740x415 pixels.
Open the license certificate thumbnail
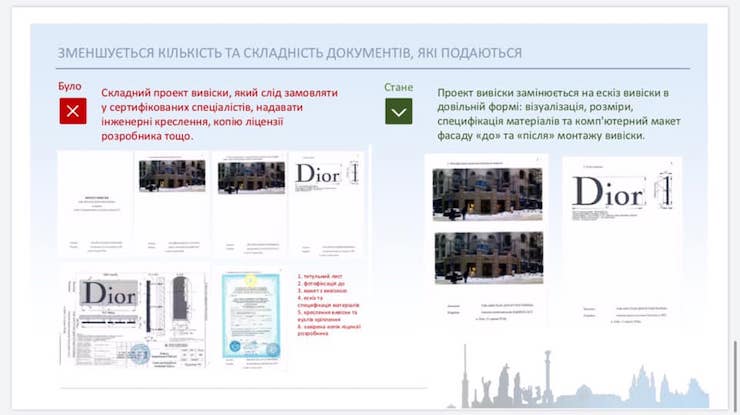tap(249, 317)
